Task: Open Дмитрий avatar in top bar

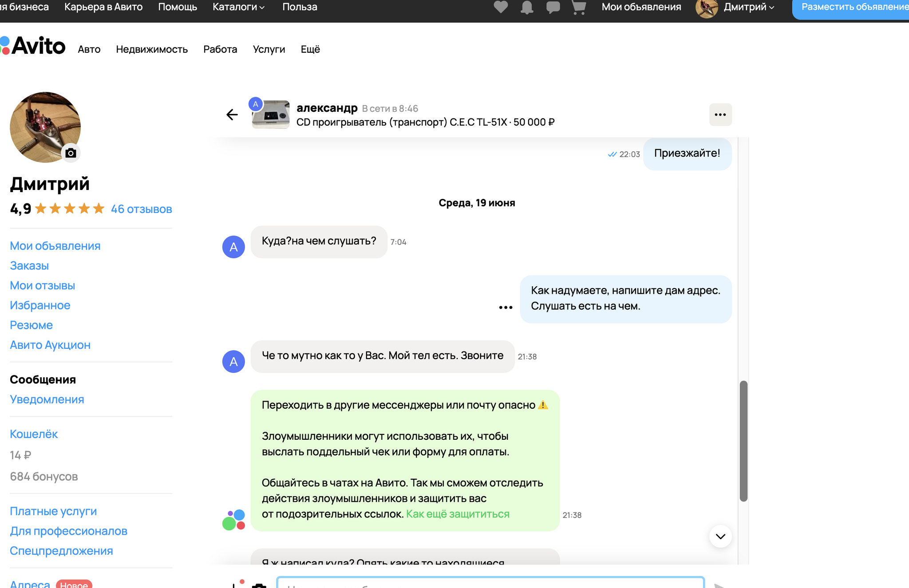Action: 707,8
